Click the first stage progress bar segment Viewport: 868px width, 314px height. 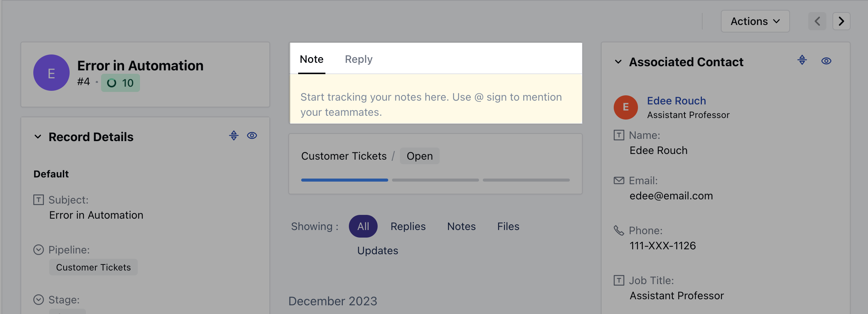pyautogui.click(x=344, y=180)
